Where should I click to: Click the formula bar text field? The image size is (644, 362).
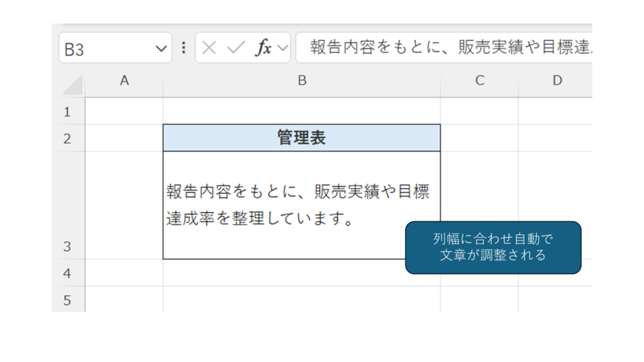[x=447, y=48]
